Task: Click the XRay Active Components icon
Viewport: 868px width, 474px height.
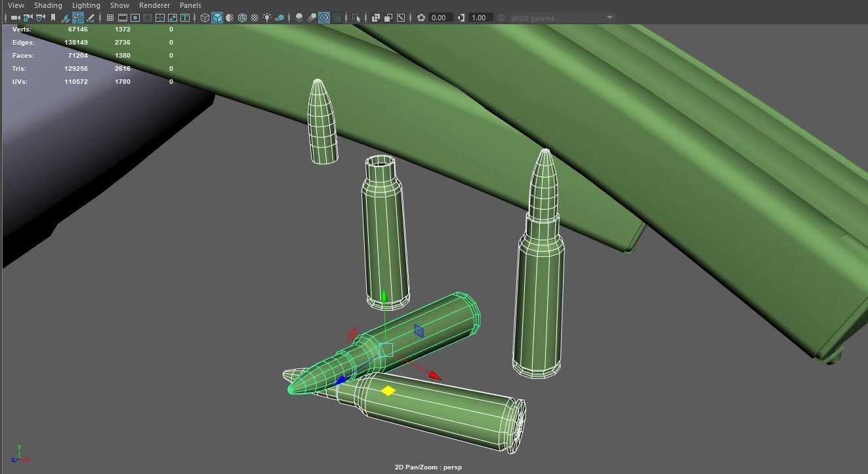Action: 388,18
